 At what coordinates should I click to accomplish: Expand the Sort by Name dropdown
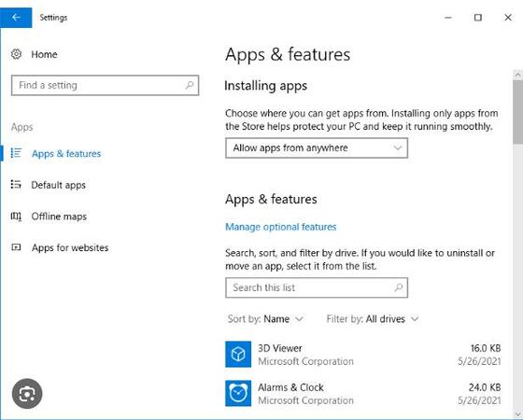point(265,319)
